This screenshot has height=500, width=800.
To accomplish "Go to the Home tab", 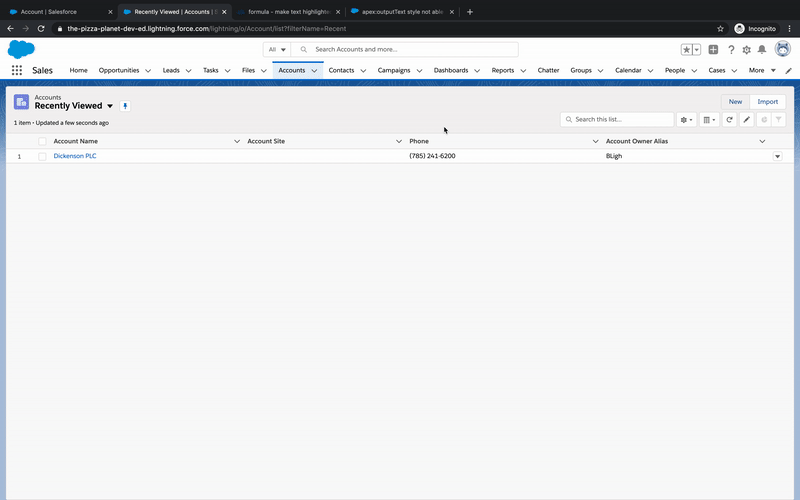I will tap(79, 70).
